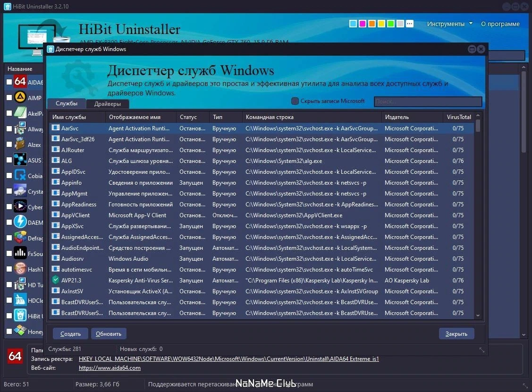Click the HD Tune program icon
This screenshot has width=532, height=392.
pos(20,285)
